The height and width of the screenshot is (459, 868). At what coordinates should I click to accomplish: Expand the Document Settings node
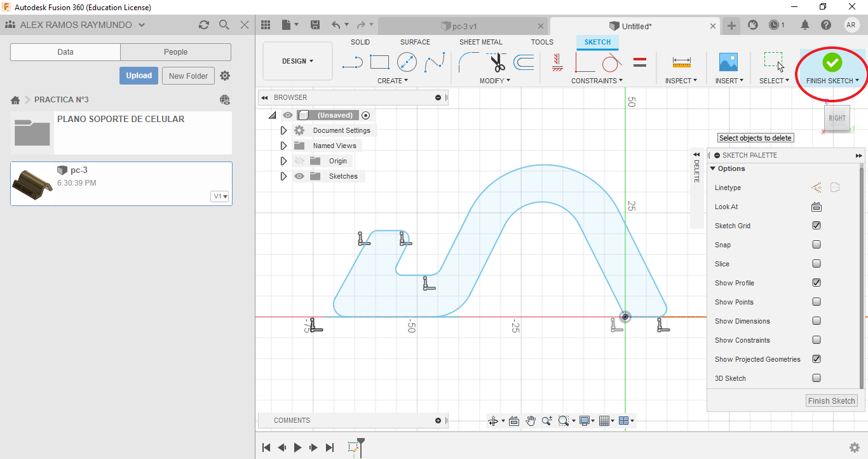[284, 130]
